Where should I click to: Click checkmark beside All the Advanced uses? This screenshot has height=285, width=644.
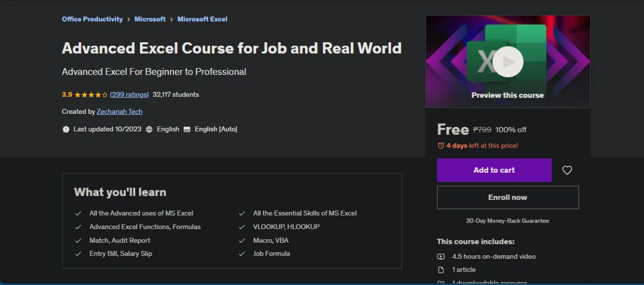click(x=78, y=213)
